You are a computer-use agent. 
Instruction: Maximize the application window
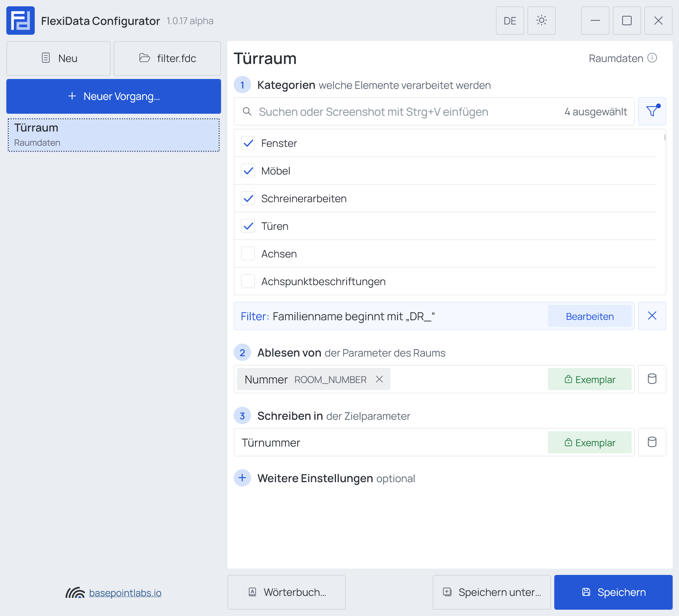pos(627,21)
